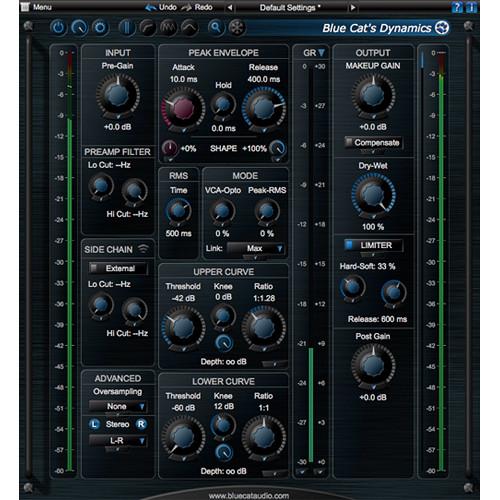Screen dimensions: 500x500
Task: Open the Link Max dropdown
Action: click(x=256, y=248)
